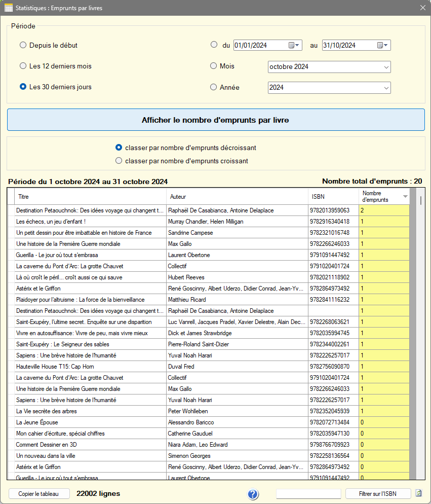Click the Duval Fred author cell
Viewport: 431px width, 504px height.
point(237,367)
